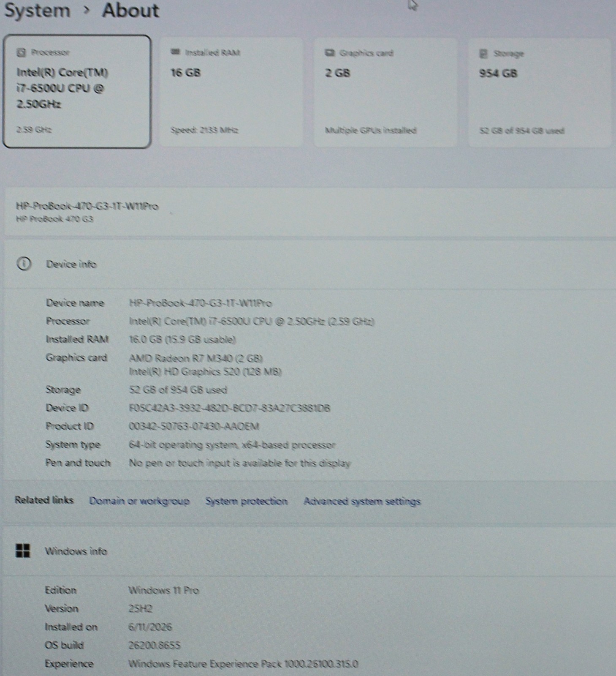Click No pen or touch input text

point(240,463)
